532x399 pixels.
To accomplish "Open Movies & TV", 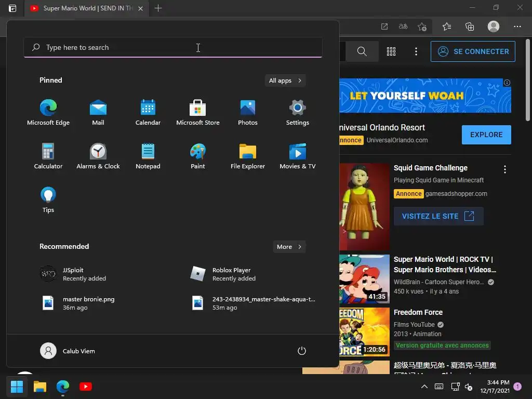I will (x=298, y=156).
